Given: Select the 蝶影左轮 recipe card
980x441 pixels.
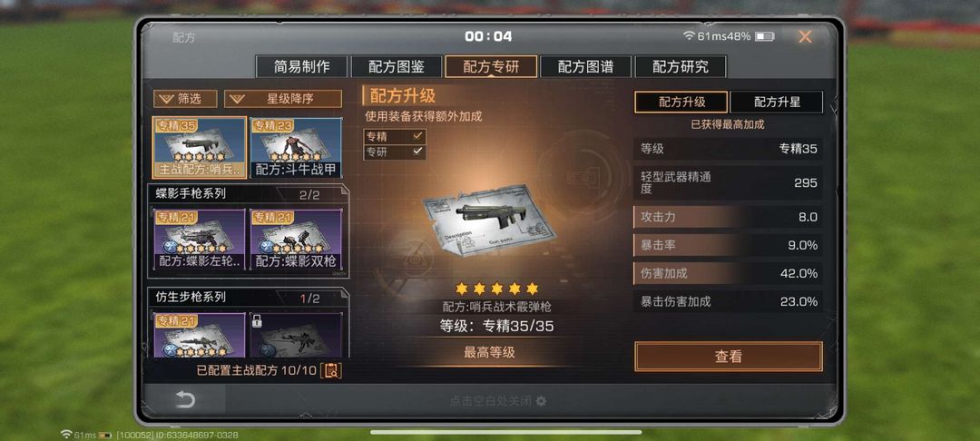Looking at the screenshot, I should click(200, 240).
